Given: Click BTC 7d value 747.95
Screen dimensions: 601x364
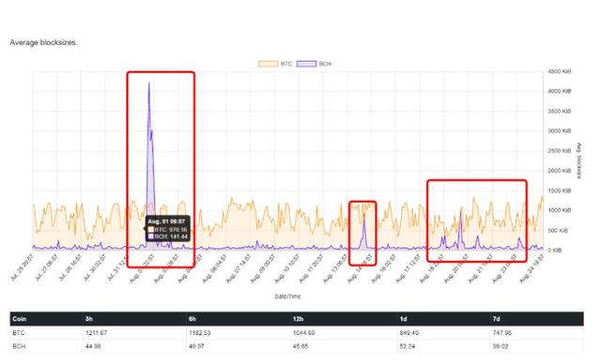Looking at the screenshot, I should click(502, 333).
